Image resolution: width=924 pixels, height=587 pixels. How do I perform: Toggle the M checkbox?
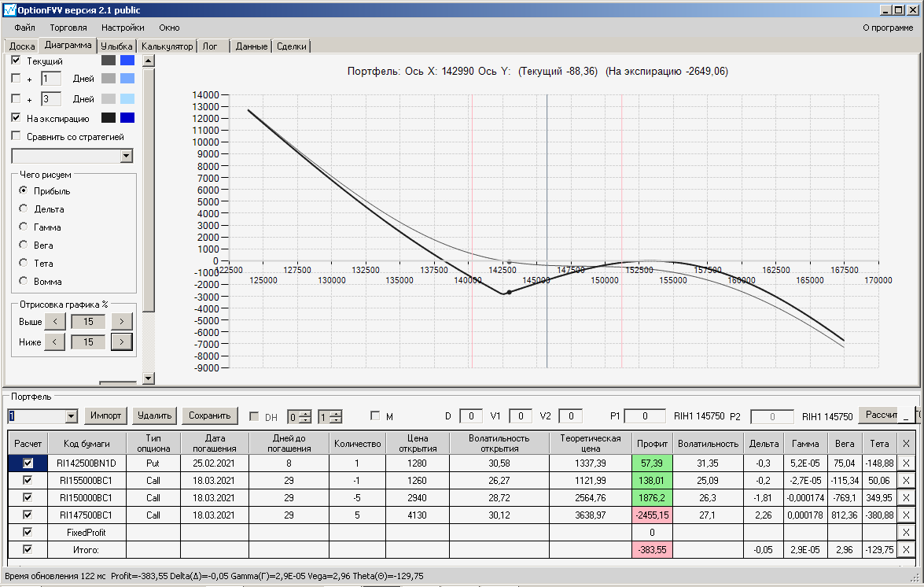pos(375,415)
